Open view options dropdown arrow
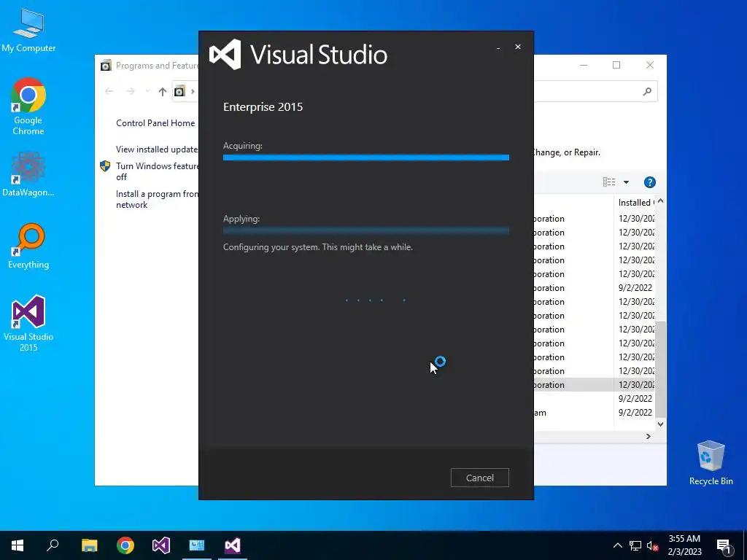The width and height of the screenshot is (747, 560). 626,182
